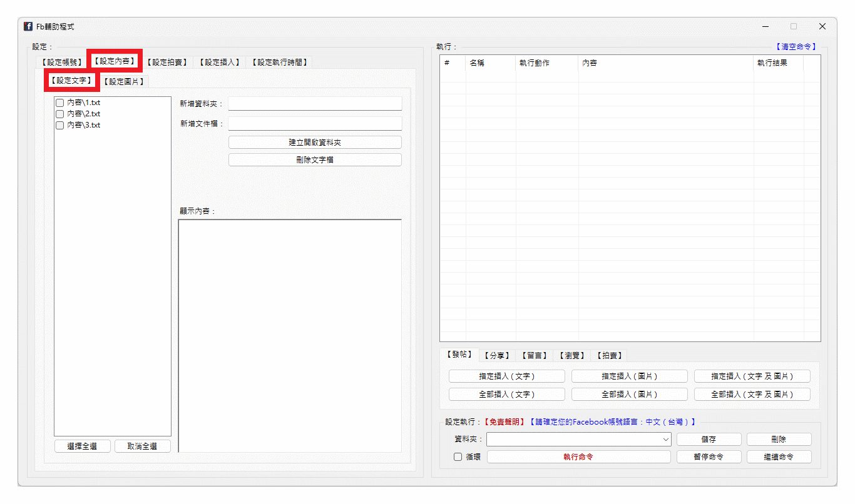855x504 pixels.
Task: Open the 【設定執行時間】 tab
Action: point(279,62)
